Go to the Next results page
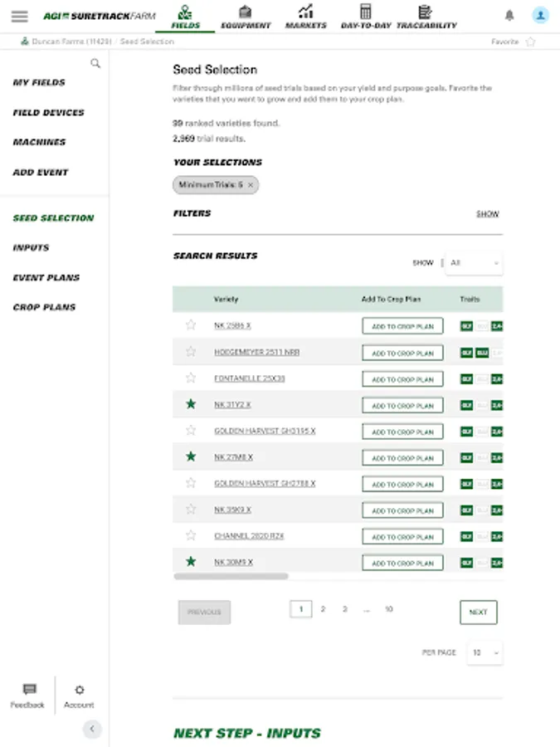This screenshot has width=560, height=747. [x=479, y=613]
